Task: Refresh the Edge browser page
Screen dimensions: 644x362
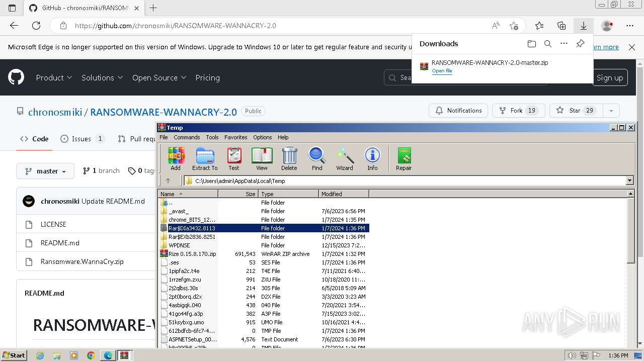Action: [36, 26]
